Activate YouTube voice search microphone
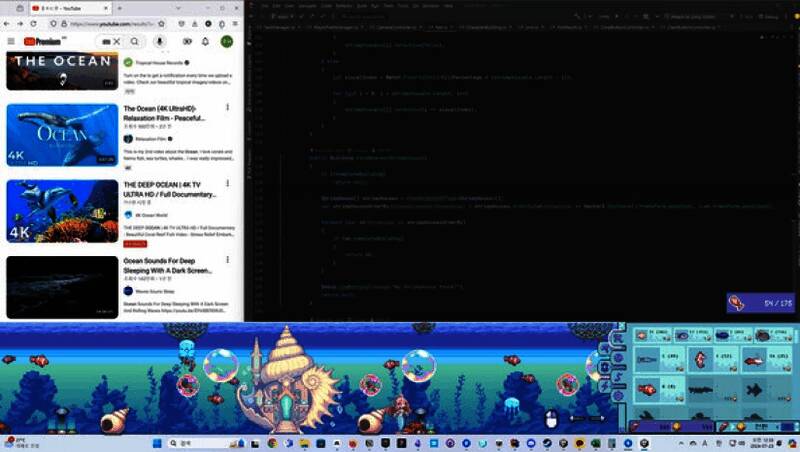The image size is (800, 452). [x=160, y=41]
